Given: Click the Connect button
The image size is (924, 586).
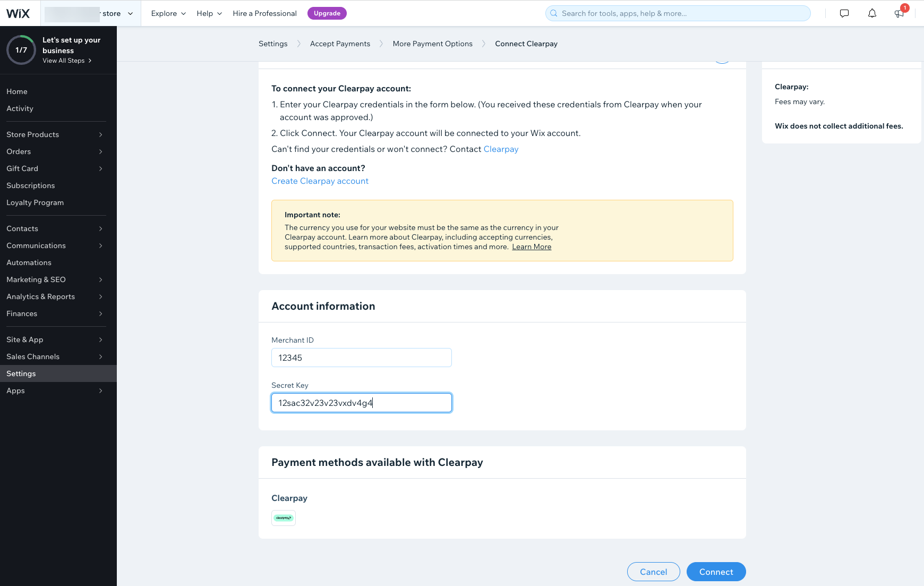Looking at the screenshot, I should coord(716,572).
